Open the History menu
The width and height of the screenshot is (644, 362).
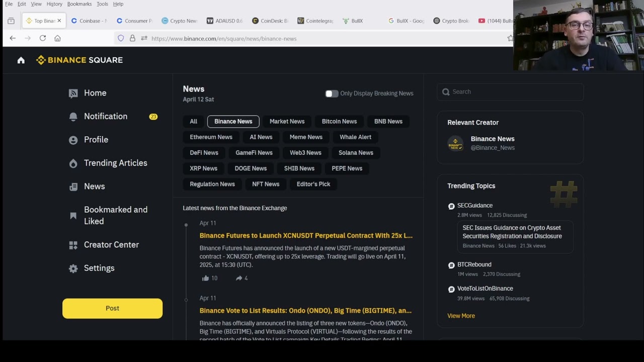point(54,4)
